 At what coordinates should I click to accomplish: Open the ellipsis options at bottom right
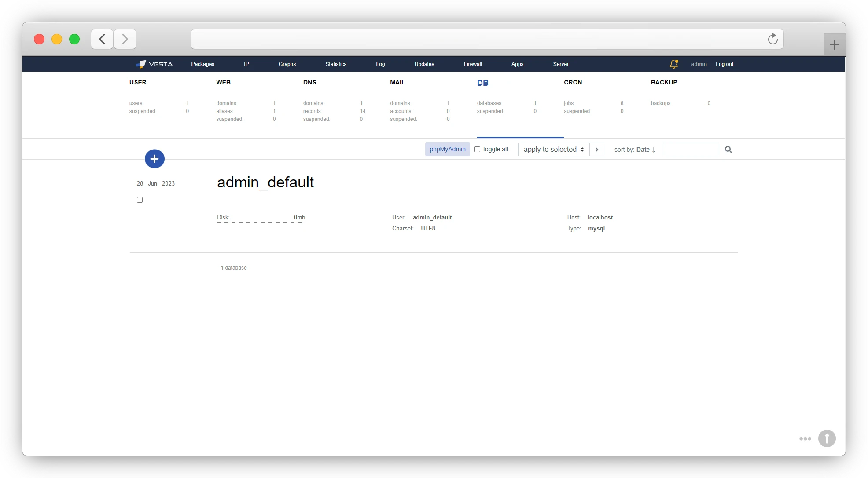805,438
